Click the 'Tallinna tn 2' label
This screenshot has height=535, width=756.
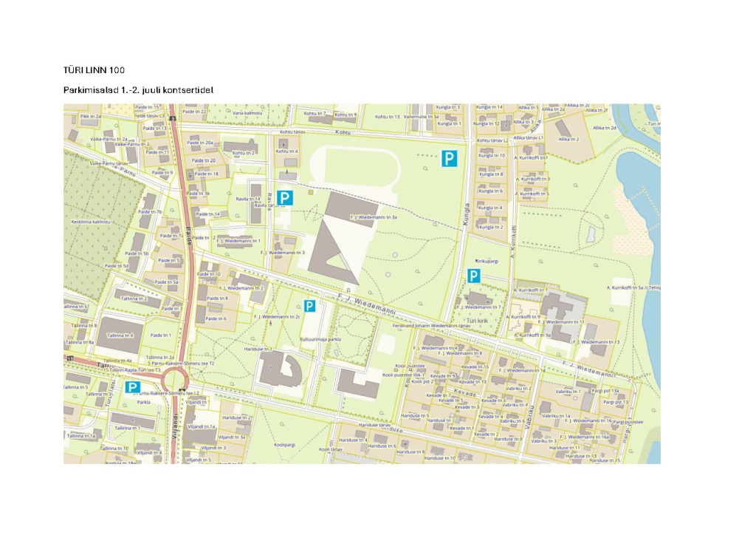tap(134, 299)
